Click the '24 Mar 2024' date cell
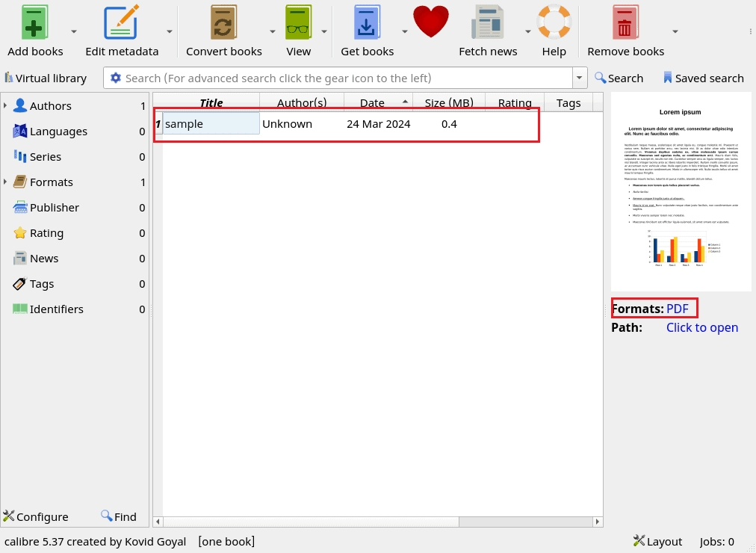The image size is (756, 553). point(379,124)
